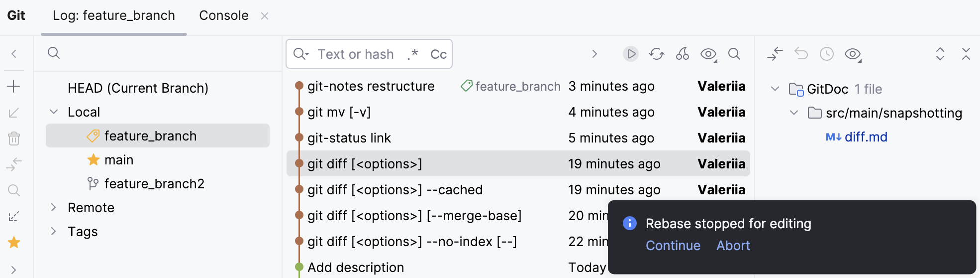Click the trash Delete branch icon
Viewport: 980px width, 278px height.
pos(14,139)
